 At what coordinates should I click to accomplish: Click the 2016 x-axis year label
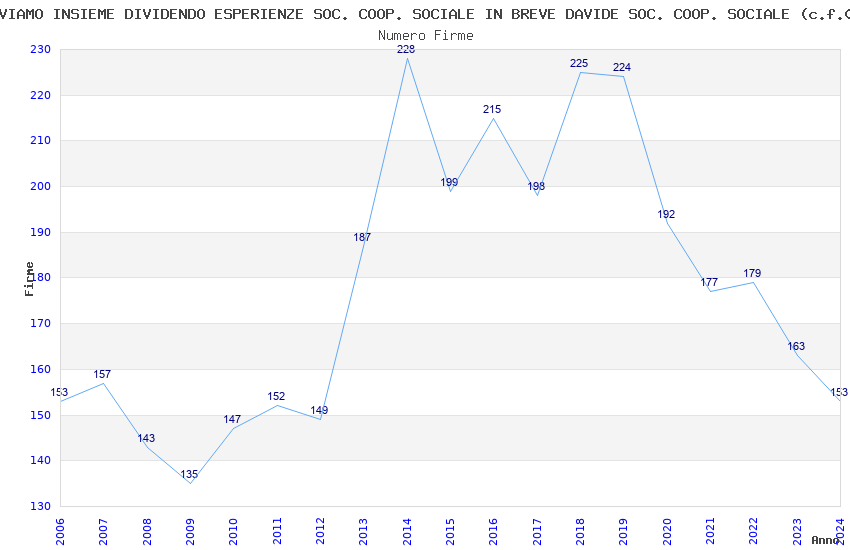[x=493, y=531]
